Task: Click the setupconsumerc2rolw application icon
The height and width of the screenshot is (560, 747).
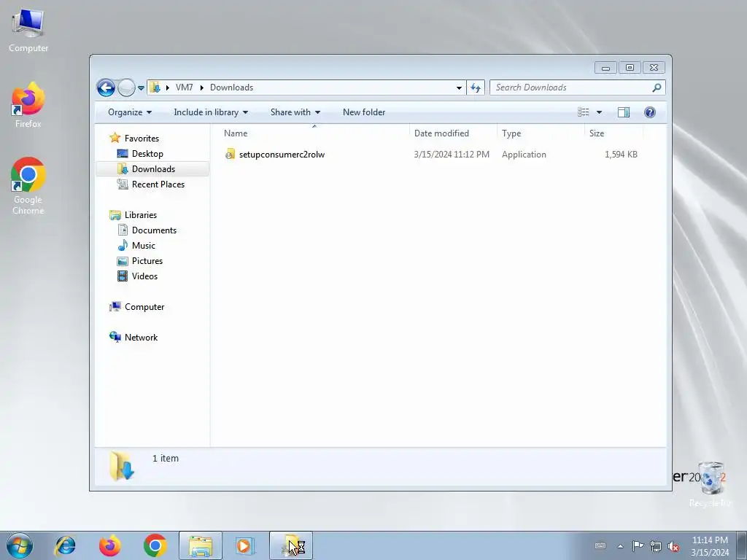Action: 230,154
